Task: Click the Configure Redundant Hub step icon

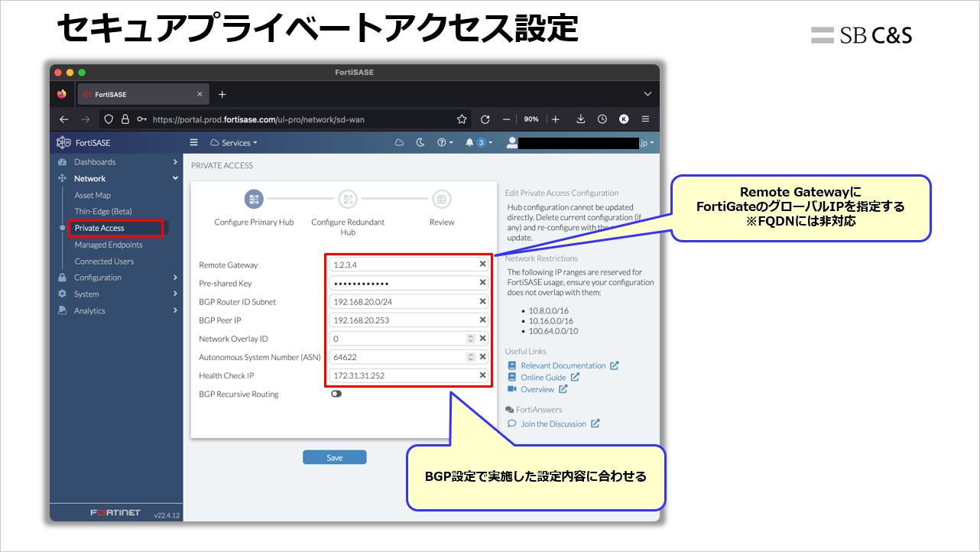Action: coord(348,199)
